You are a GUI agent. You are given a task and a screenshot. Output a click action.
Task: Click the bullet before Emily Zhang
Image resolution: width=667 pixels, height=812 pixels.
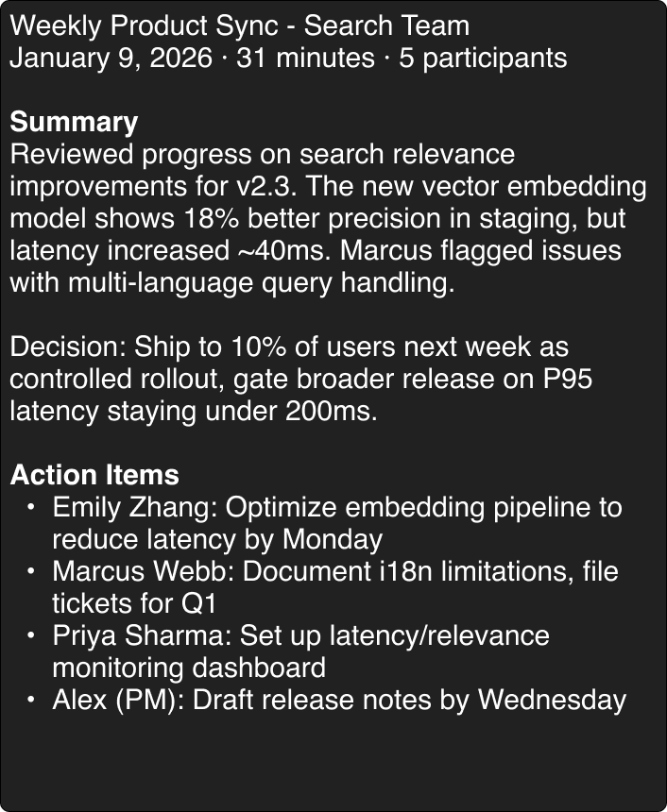[x=31, y=507]
